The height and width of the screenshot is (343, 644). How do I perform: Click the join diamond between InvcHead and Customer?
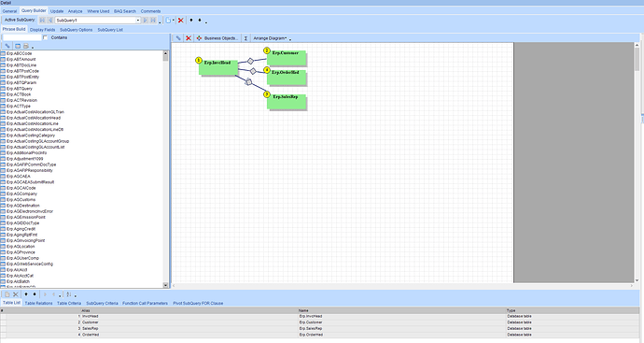point(250,62)
